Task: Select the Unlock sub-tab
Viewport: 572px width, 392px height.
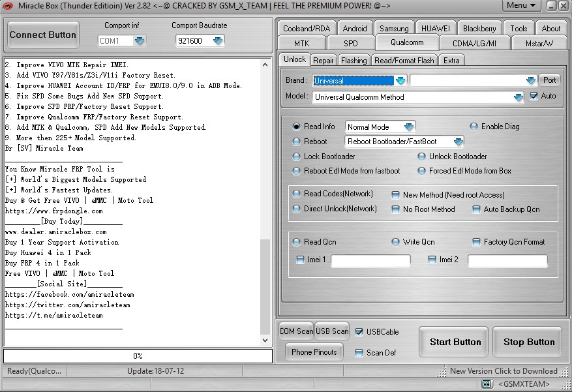Action: click(x=295, y=59)
